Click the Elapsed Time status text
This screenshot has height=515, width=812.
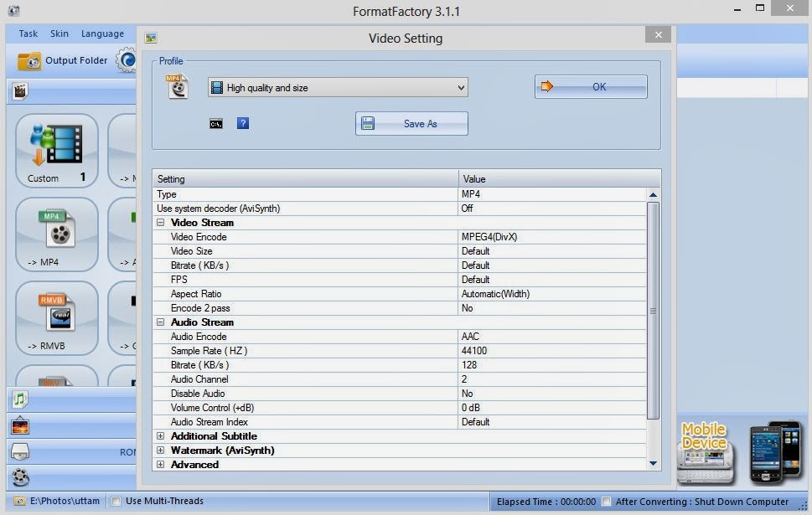546,502
